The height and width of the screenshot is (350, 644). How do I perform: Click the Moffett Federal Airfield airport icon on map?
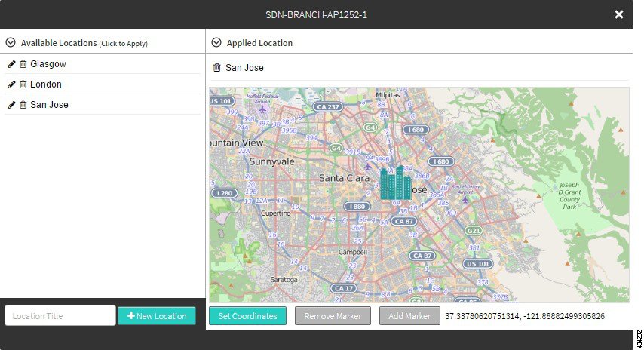click(x=262, y=110)
